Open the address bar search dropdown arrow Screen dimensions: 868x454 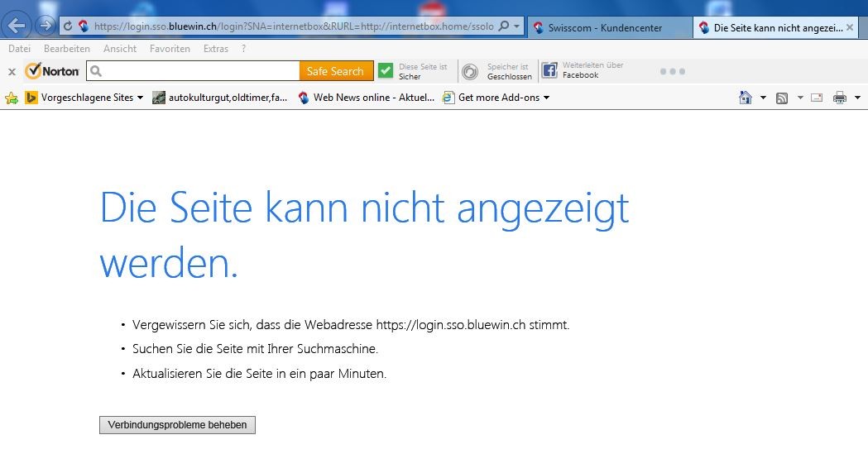[x=517, y=26]
